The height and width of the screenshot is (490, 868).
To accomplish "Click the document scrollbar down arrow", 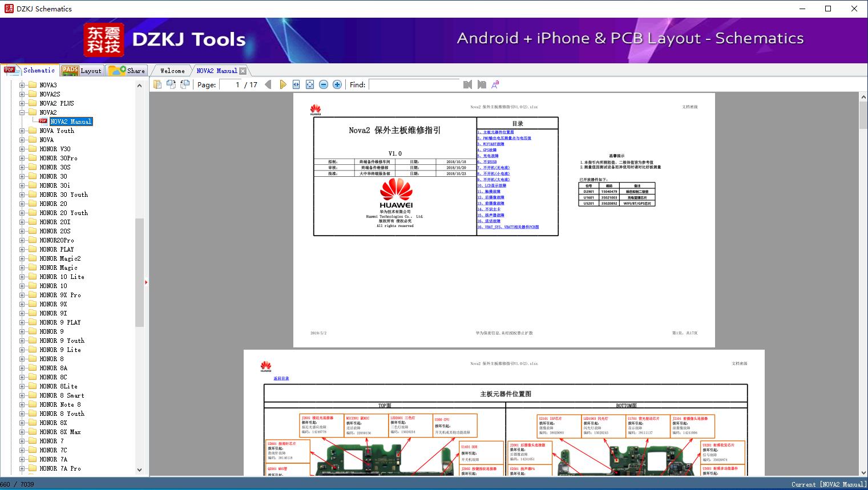I will pos(863,471).
